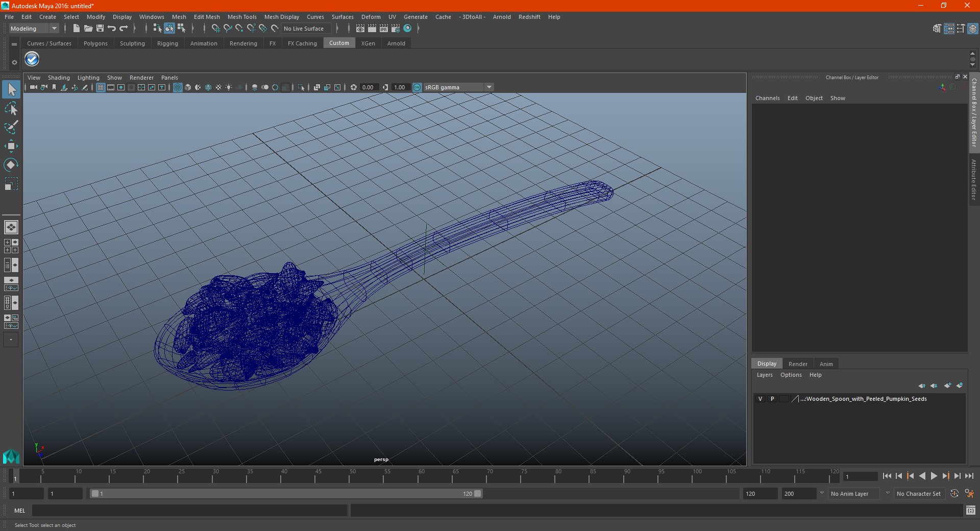Choose the Paint Selection tool
This screenshot has width=980, height=531.
11,127
